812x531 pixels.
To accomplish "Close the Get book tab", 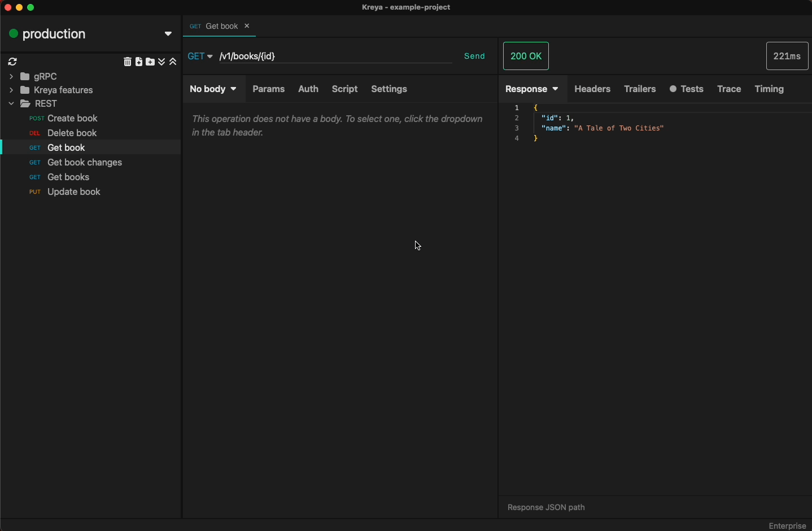I will click(247, 27).
